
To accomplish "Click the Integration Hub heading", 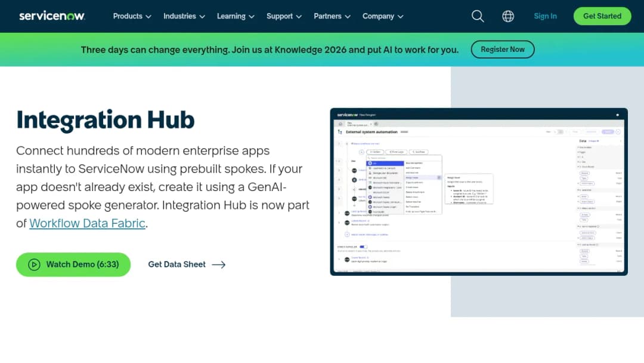I will click(105, 119).
